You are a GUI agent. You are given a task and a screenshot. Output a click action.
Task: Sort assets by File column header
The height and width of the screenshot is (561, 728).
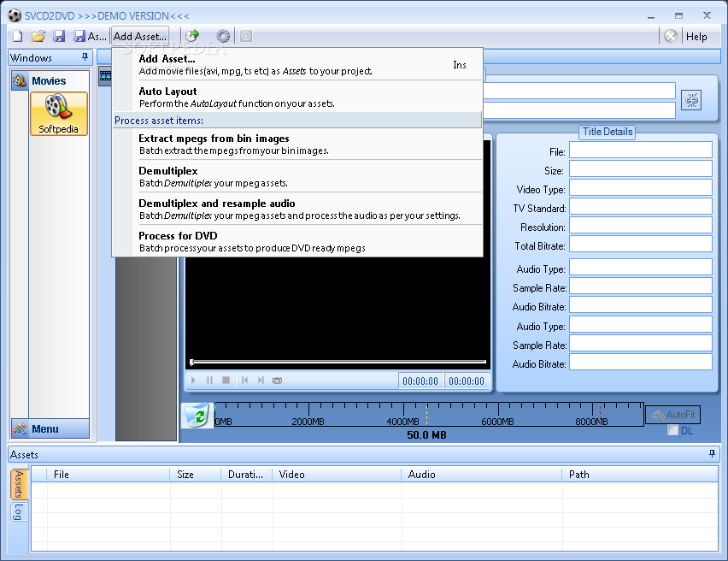click(109, 475)
